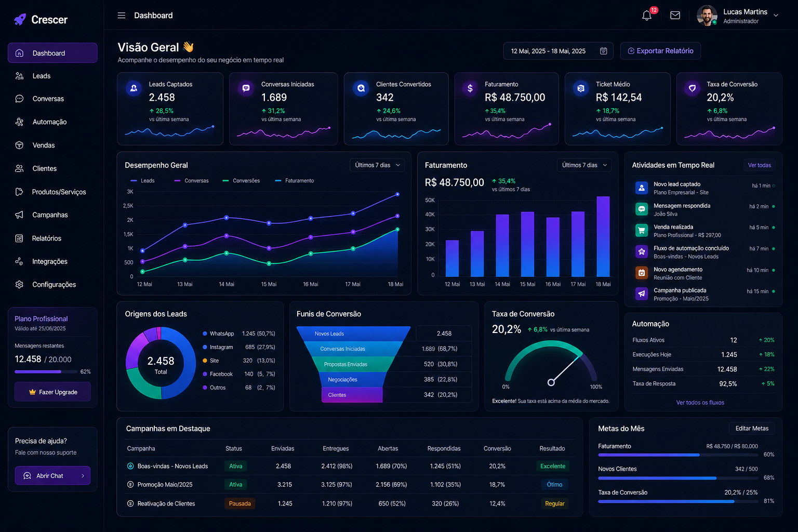Click the Crescer rocket logo icon
The height and width of the screenshot is (532, 798).
point(20,20)
